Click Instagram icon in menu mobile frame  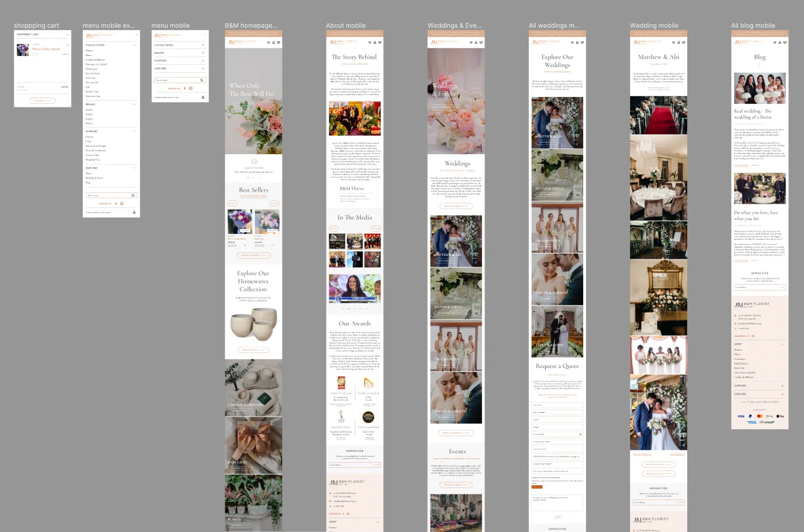click(191, 88)
